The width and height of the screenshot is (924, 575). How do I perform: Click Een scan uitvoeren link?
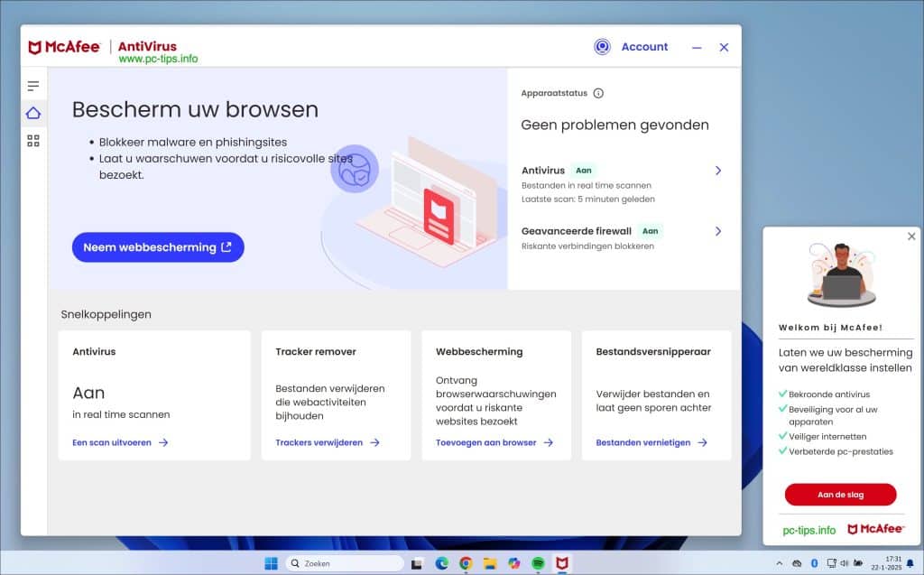pyautogui.click(x=111, y=442)
